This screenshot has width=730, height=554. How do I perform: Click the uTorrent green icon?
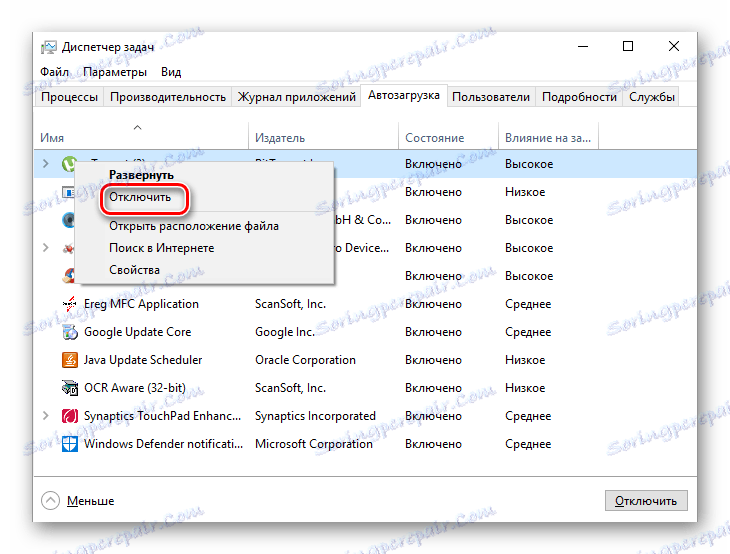[x=68, y=163]
